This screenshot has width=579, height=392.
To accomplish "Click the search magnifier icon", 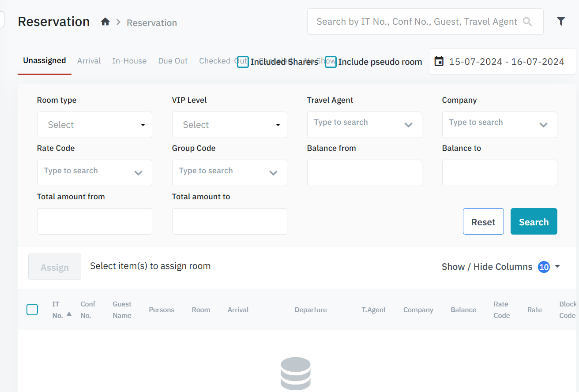I will (527, 22).
